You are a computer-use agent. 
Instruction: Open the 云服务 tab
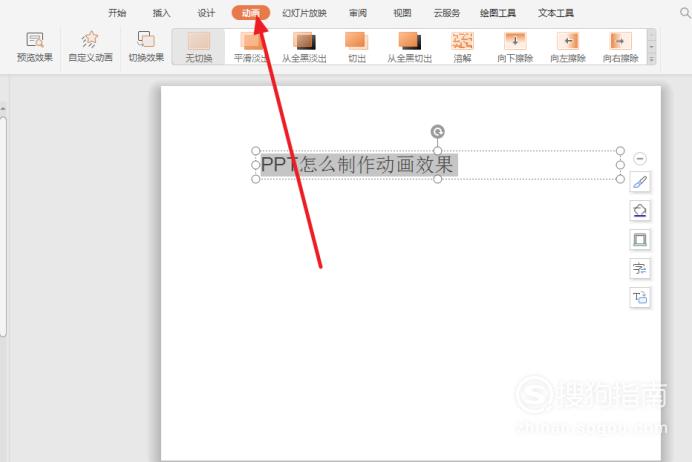[x=447, y=13]
